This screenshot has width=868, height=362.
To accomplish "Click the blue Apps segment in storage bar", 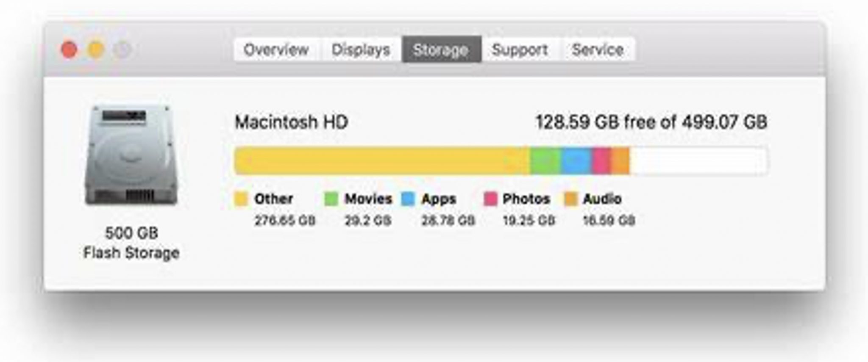I will pyautogui.click(x=576, y=160).
